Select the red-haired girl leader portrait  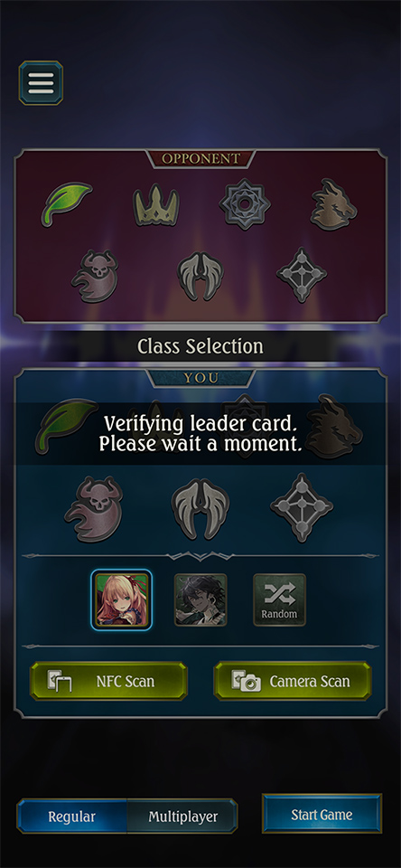click(122, 599)
